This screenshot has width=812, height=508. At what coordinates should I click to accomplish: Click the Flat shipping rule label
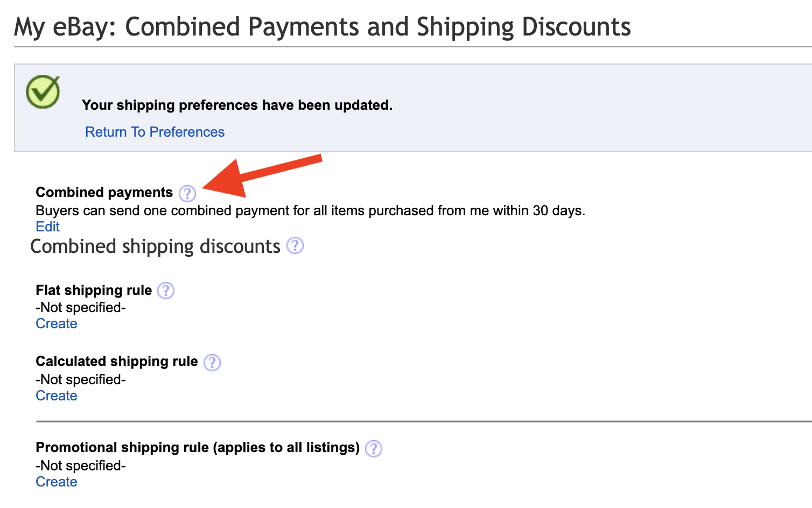(x=94, y=290)
